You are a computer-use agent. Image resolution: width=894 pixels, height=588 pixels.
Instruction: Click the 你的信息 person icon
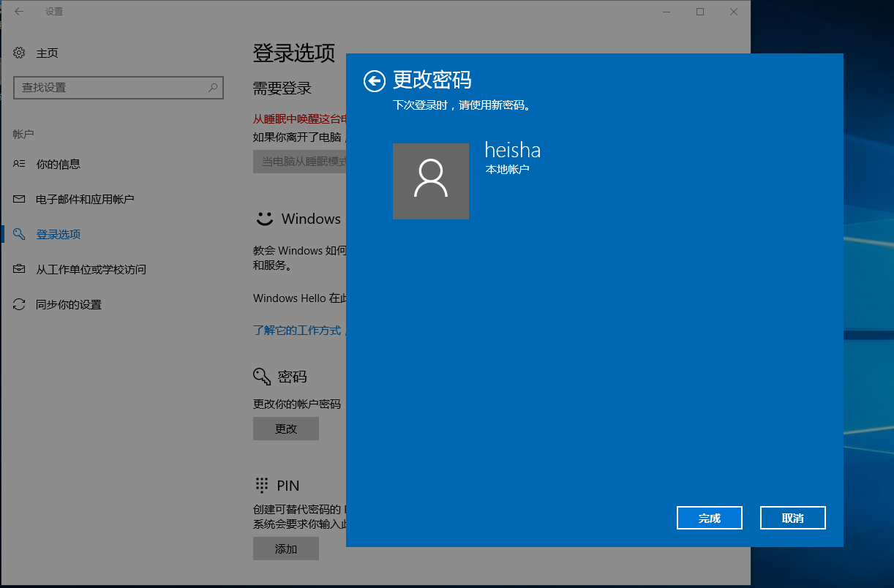tap(20, 164)
